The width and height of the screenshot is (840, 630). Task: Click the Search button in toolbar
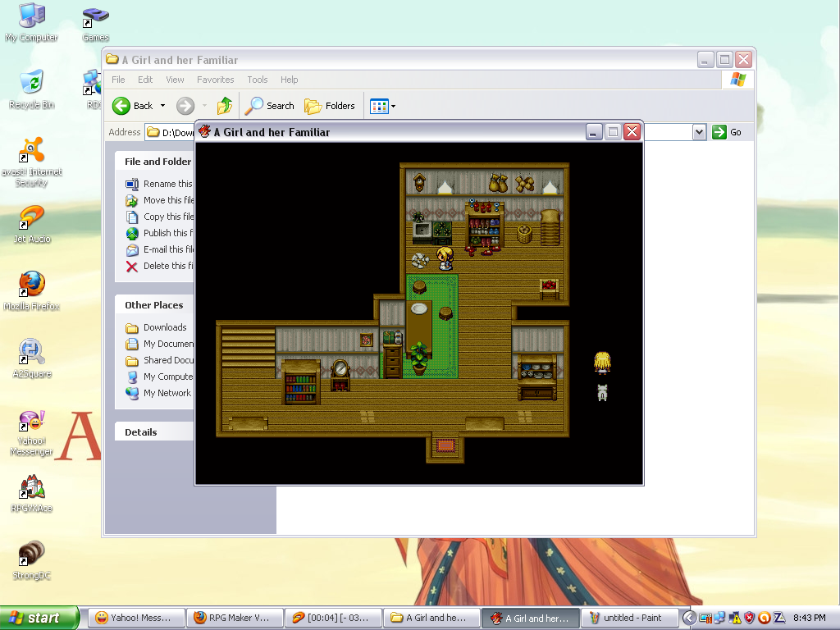click(x=270, y=106)
